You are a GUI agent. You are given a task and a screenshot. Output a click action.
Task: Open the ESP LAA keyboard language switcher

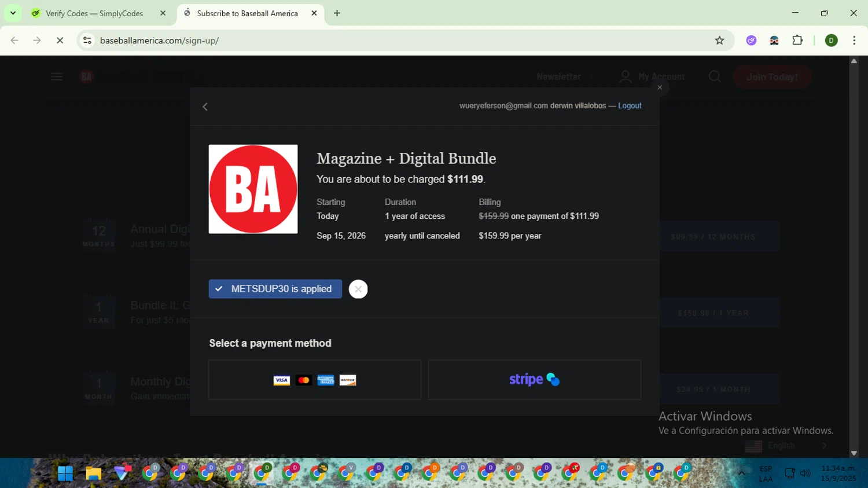click(x=766, y=474)
